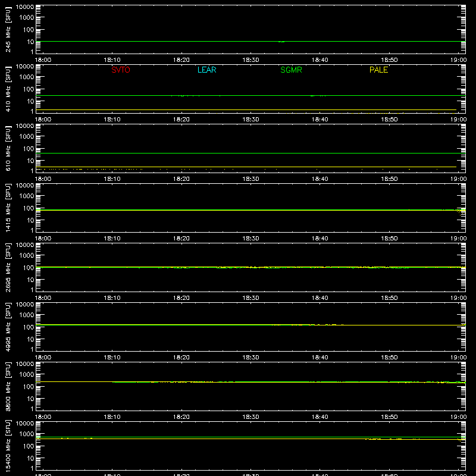Click the 10 tick in the 15400 MHz plot
Image resolution: width=476 pixels, height=476 pixels.
point(30,458)
